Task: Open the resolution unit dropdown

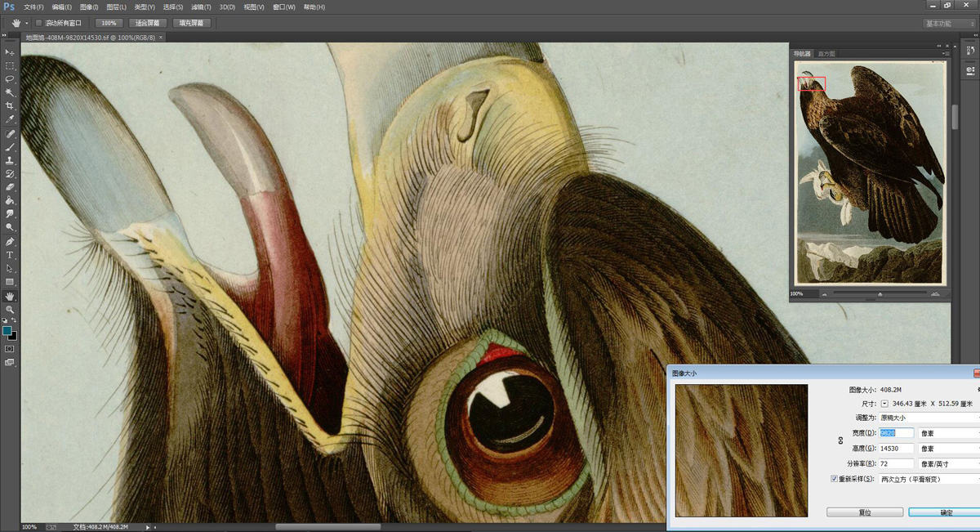Action: tap(948, 464)
